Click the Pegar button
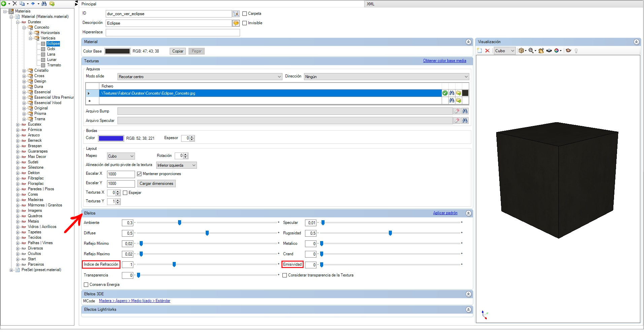This screenshot has width=644, height=332. click(x=197, y=51)
